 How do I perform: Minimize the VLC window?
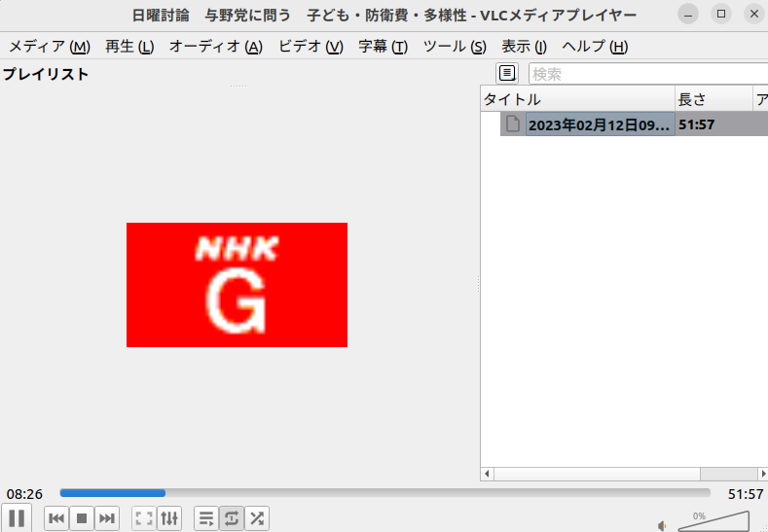coord(688,15)
